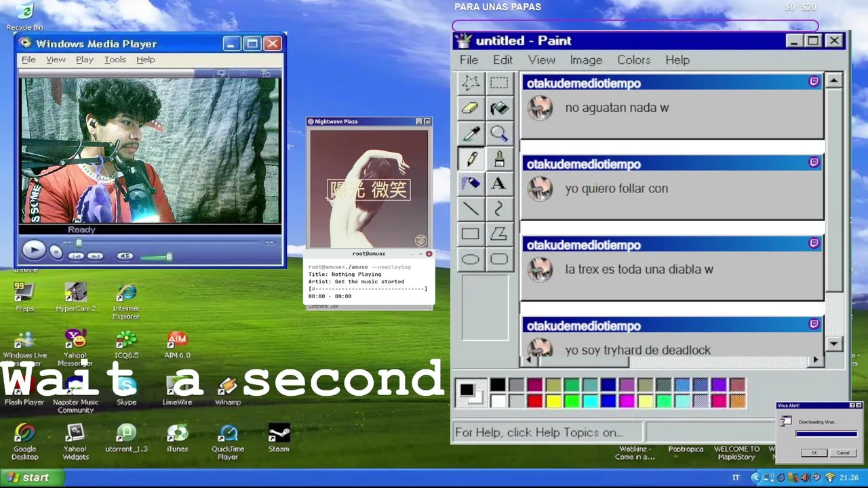Select the Eraser tool in Paint
The width and height of the screenshot is (868, 488).
pos(471,108)
